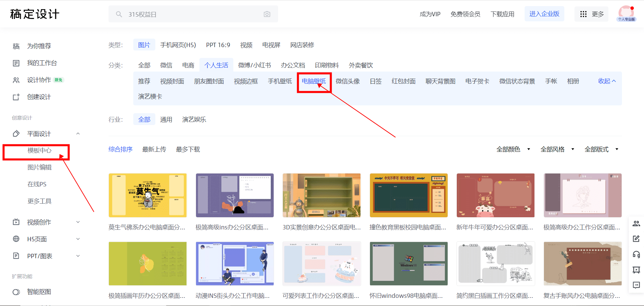Select the 手机网页(H5) type tab
Screen dimensions: 644x306
click(x=178, y=45)
